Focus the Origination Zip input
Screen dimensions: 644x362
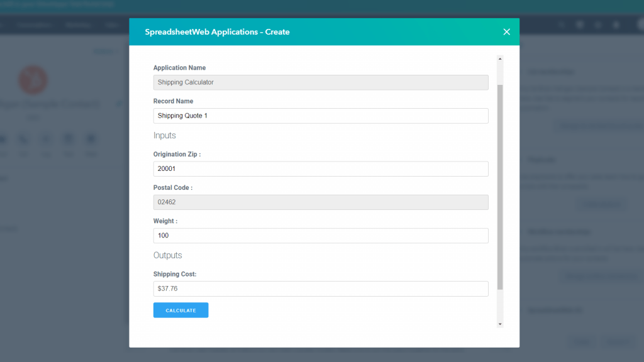[x=321, y=168]
